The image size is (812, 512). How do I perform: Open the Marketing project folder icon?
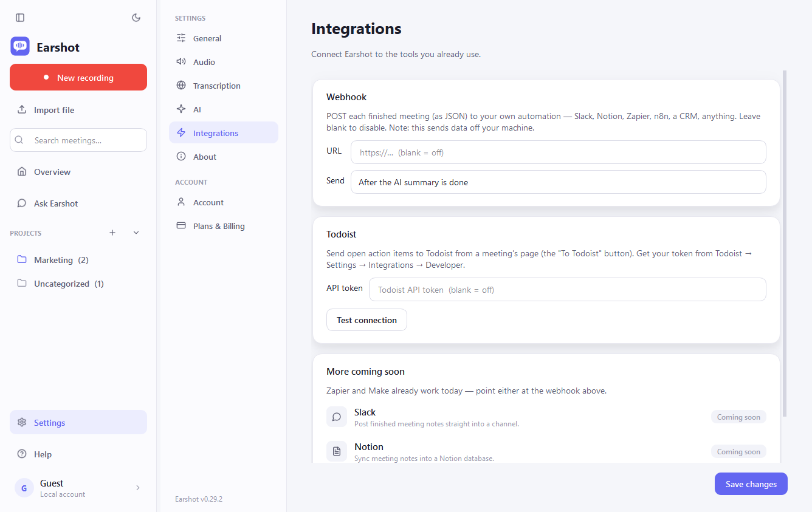click(x=22, y=259)
